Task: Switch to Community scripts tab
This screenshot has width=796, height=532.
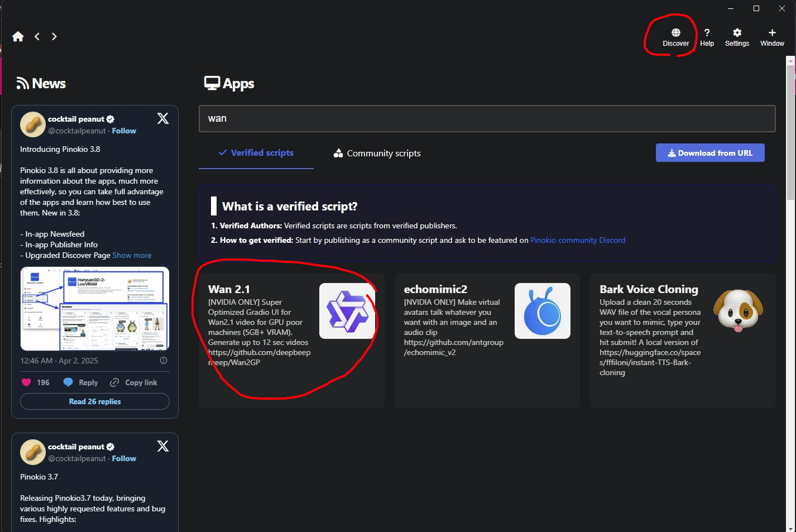Action: pyautogui.click(x=377, y=154)
